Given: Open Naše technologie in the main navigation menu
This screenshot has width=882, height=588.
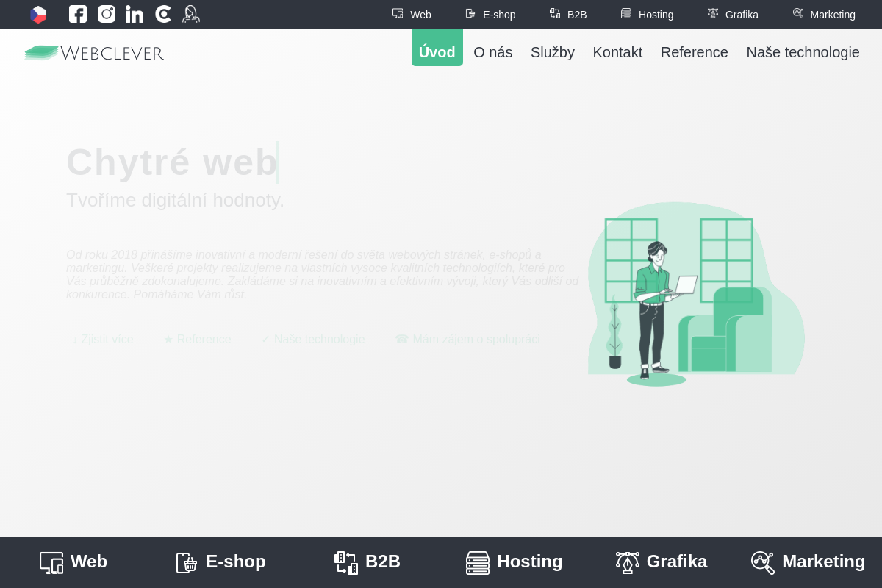Looking at the screenshot, I should 803,52.
